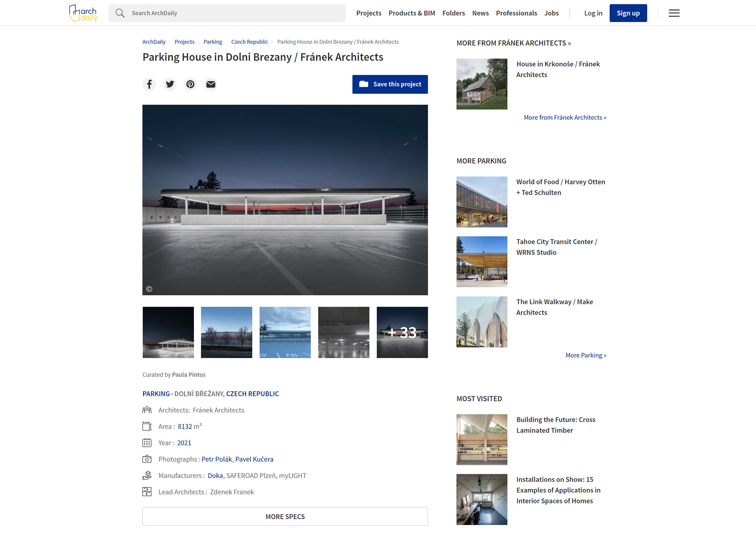Click the Twitter share icon
The height and width of the screenshot is (533, 756).
point(170,84)
